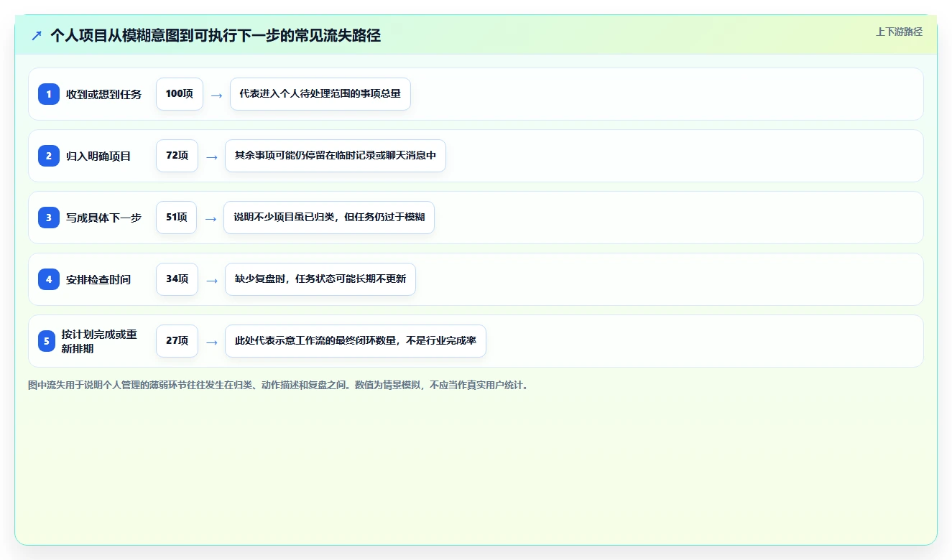Click the diagonal arrow icon beside the title
The height and width of the screenshot is (560, 952).
(x=37, y=35)
